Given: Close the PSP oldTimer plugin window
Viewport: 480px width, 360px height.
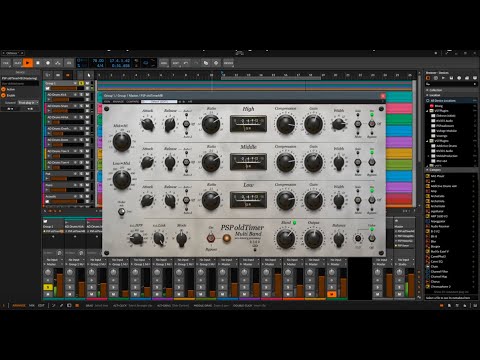Looking at the screenshot, I should [383, 96].
